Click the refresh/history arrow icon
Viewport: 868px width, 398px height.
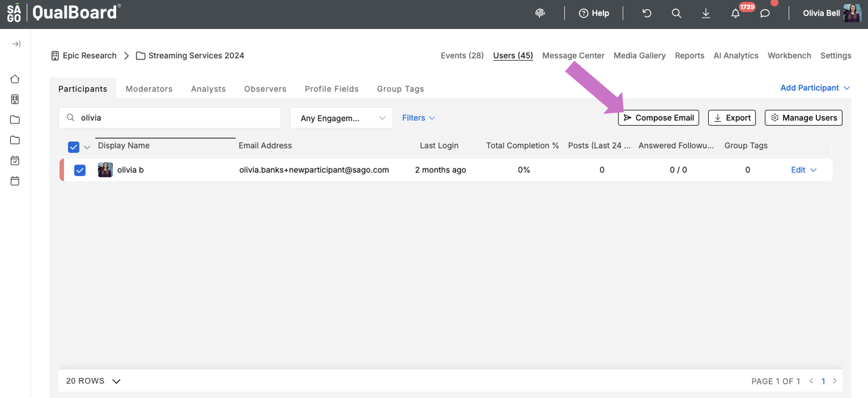point(647,13)
